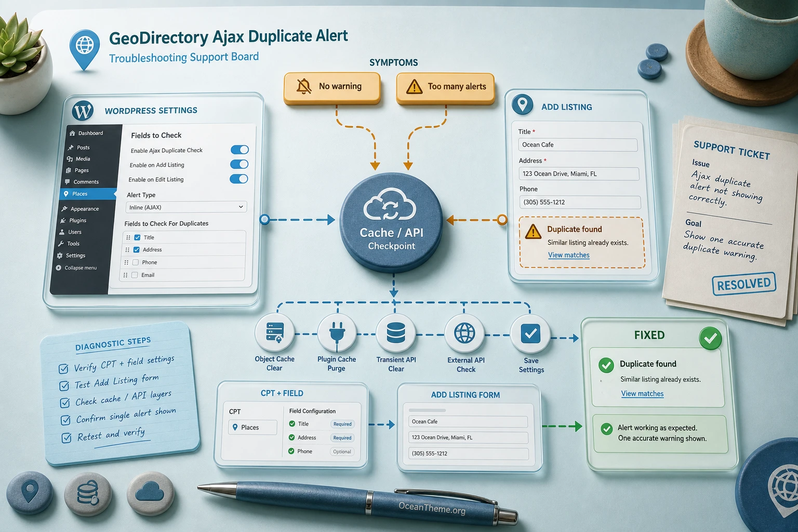The width and height of the screenshot is (798, 532).
Task: Click the Cache / API cloud sync icon
Action: pyautogui.click(x=390, y=205)
